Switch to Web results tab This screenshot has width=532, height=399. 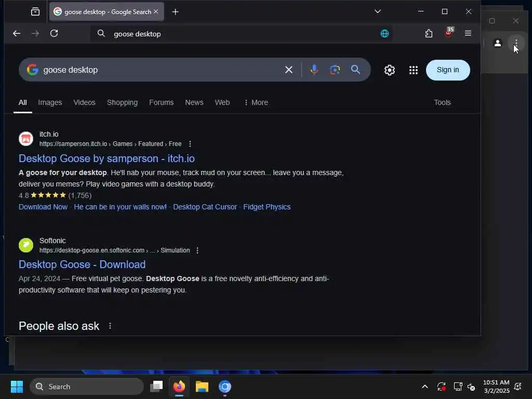click(222, 102)
